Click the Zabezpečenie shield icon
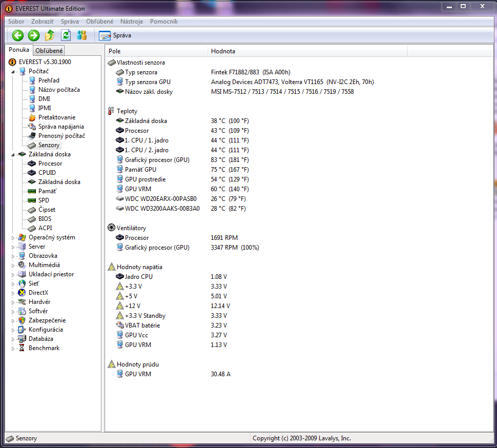497x448 pixels. tap(22, 320)
